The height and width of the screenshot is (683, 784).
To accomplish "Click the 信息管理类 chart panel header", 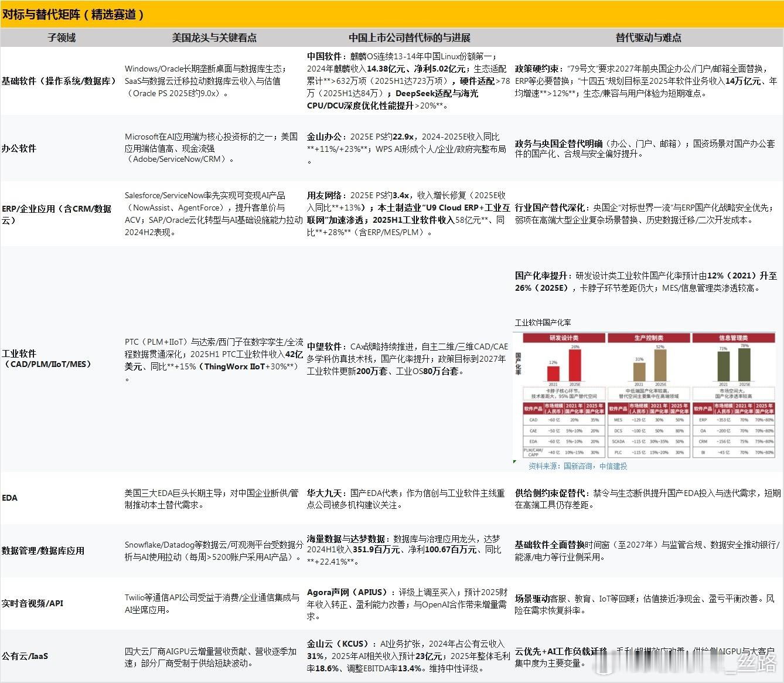I will pyautogui.click(x=734, y=338).
